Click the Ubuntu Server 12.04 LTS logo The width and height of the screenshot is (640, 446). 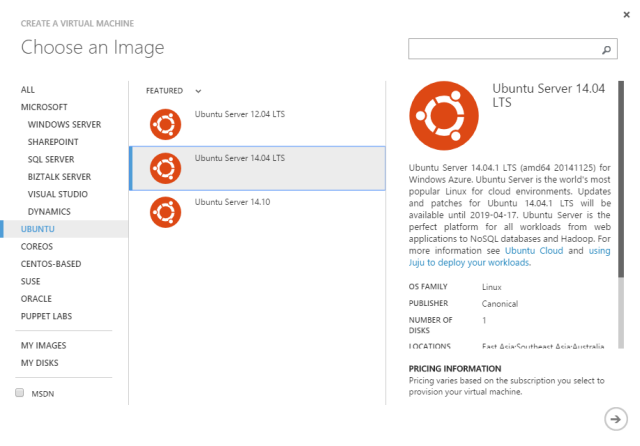(x=165, y=124)
